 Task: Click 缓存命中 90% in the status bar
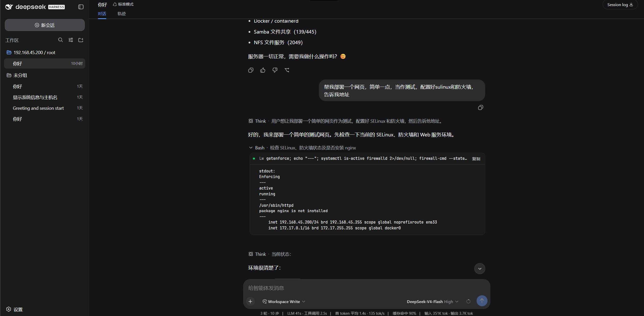[404, 313]
